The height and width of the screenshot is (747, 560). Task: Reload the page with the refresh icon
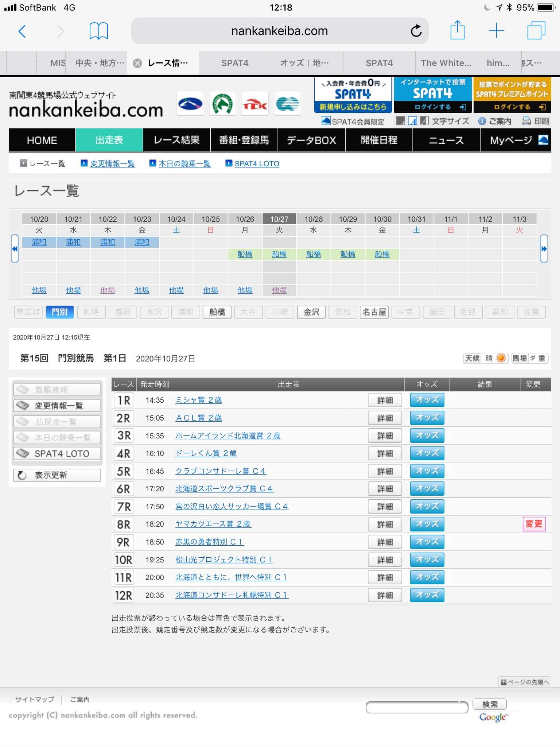[416, 31]
